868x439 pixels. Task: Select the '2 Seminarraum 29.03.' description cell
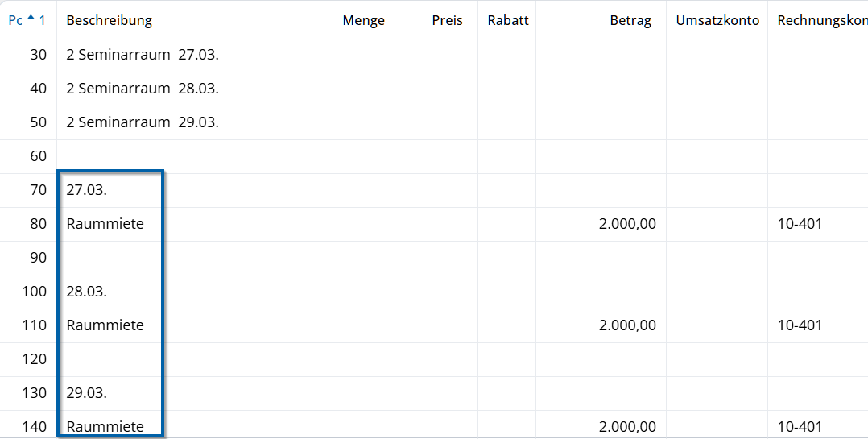143,122
